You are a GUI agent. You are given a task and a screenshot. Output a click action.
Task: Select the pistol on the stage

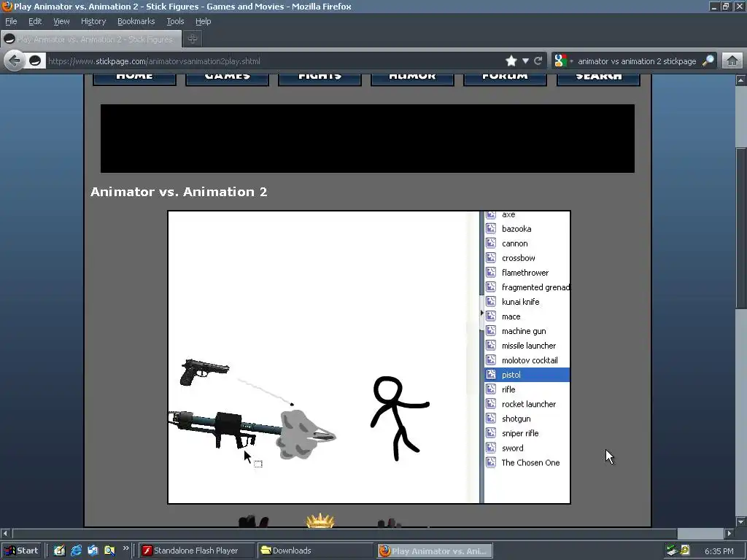[x=204, y=372]
